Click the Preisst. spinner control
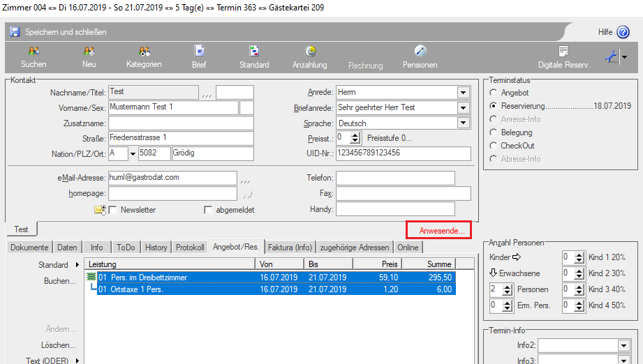The width and height of the screenshot is (643, 364). (355, 138)
